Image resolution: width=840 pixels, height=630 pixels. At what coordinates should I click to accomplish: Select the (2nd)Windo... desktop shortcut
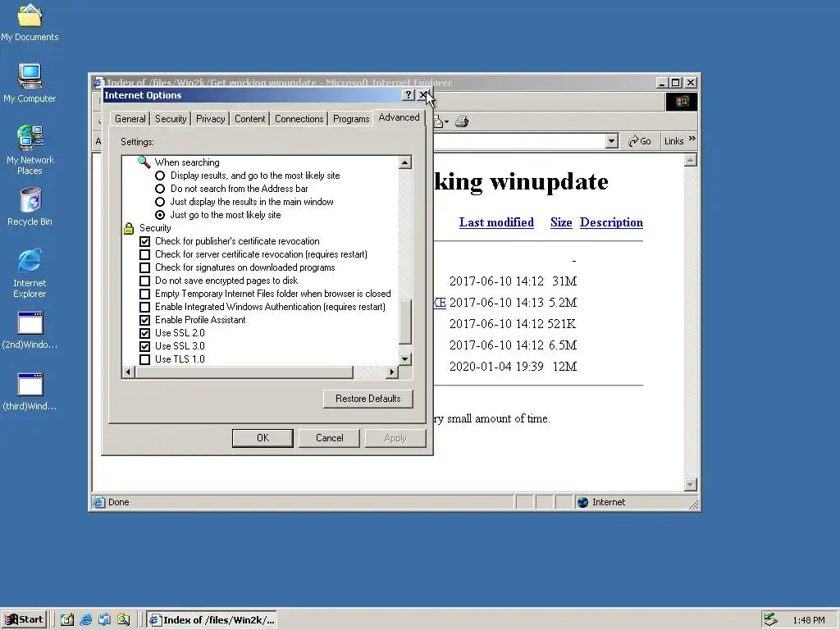coord(30,331)
